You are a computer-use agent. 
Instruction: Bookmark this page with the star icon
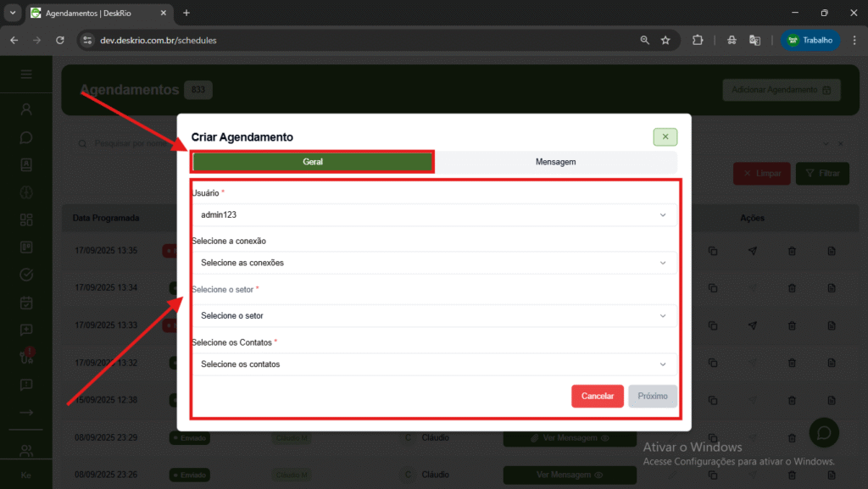(665, 40)
